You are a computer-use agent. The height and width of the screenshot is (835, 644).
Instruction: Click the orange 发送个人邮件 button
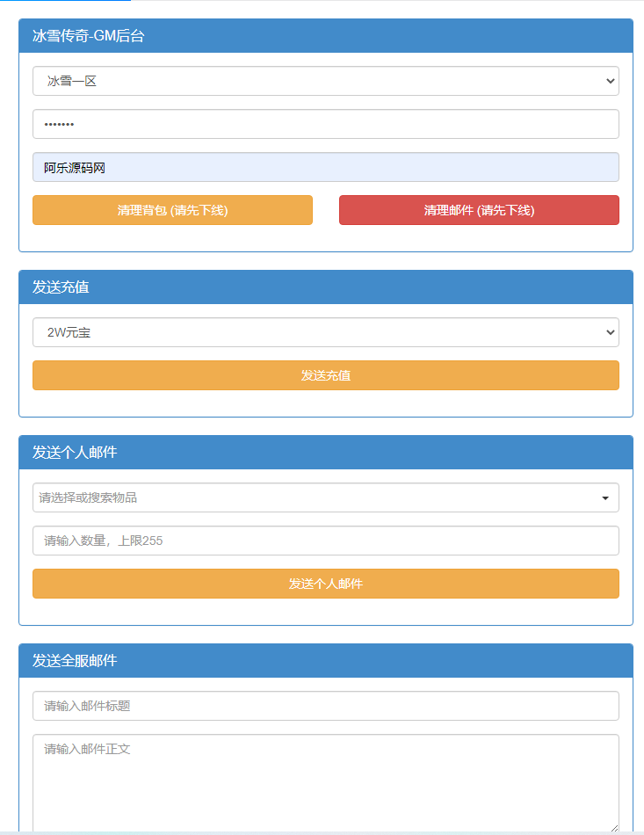[x=326, y=584]
